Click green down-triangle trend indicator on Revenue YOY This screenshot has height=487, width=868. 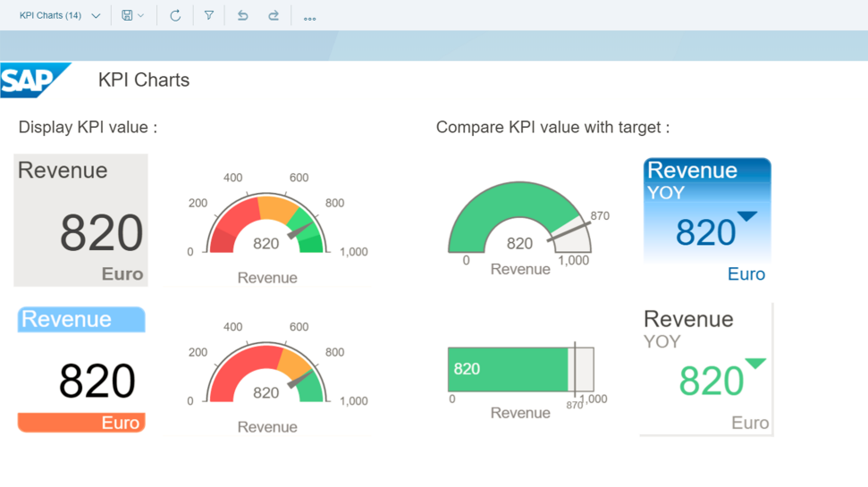(x=755, y=364)
